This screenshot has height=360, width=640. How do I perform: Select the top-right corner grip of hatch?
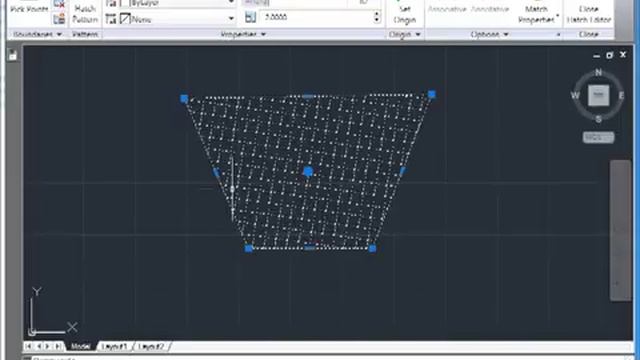coord(431,95)
